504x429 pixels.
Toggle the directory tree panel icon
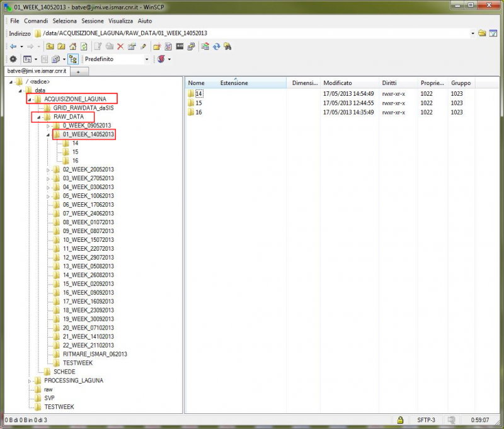pos(73,59)
